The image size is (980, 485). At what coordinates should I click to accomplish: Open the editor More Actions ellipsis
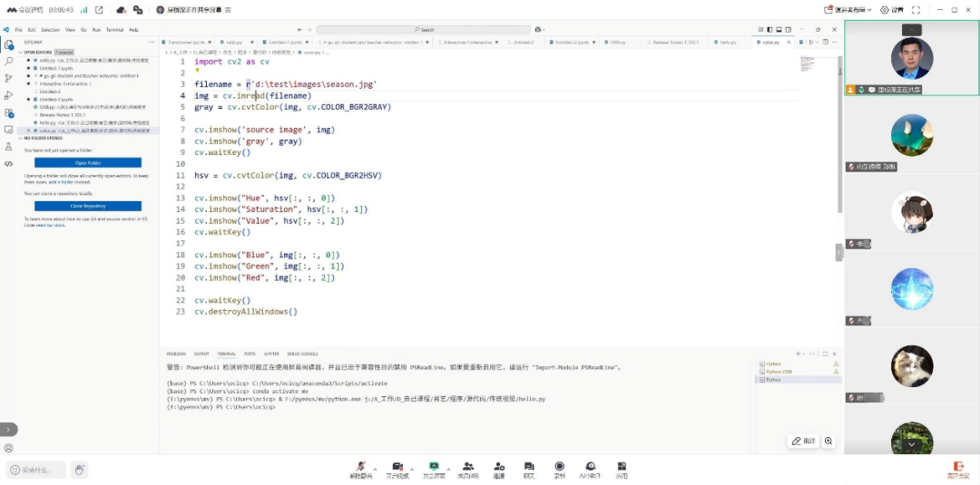point(835,43)
